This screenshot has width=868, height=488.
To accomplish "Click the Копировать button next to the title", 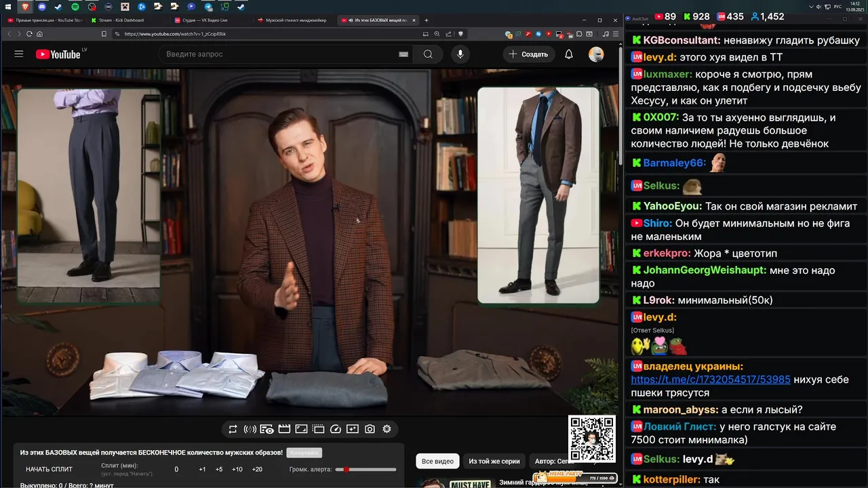I will [x=304, y=453].
